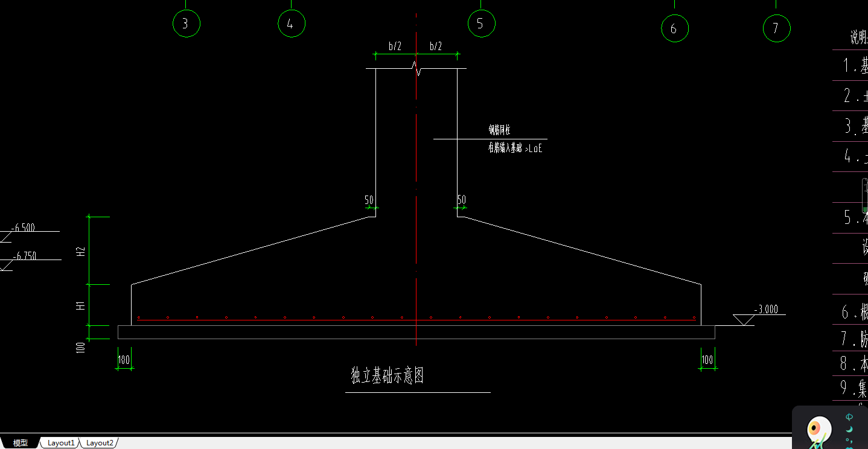This screenshot has width=868, height=449.
Task: Select the H2 dimension text
Action: click(80, 252)
